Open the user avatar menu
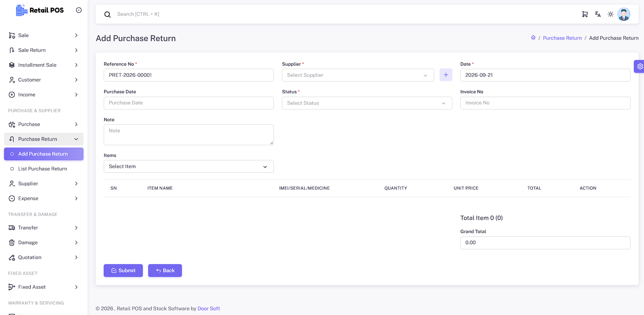The image size is (644, 315). pyautogui.click(x=624, y=14)
